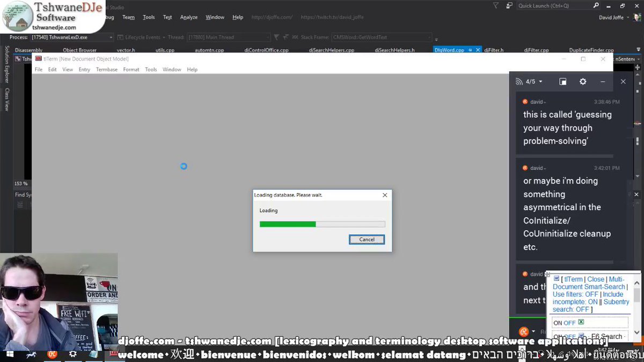This screenshot has width=644, height=362.
Task: Open the Thread combo box
Action: [x=228, y=38]
